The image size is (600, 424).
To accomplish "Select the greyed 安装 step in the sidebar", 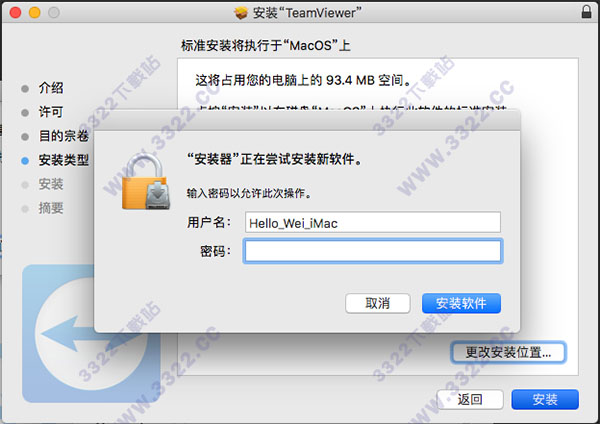I will point(51,184).
